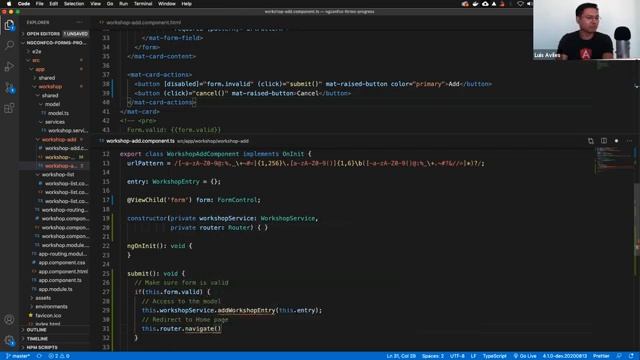Click the TypeScript version 4.1.0-dev indicator
Image resolution: width=640 pixels, height=360 pixels.
[564, 356]
